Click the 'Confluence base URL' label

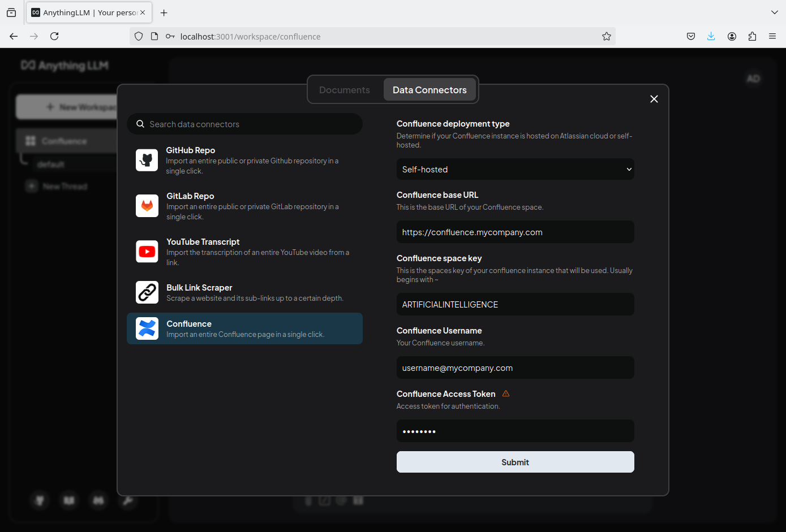(437, 194)
